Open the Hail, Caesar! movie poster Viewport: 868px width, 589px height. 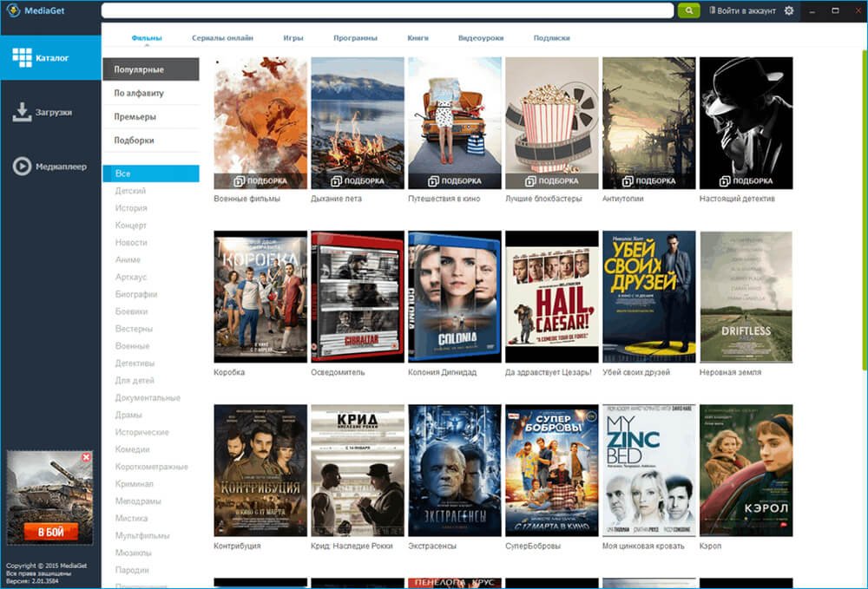551,297
